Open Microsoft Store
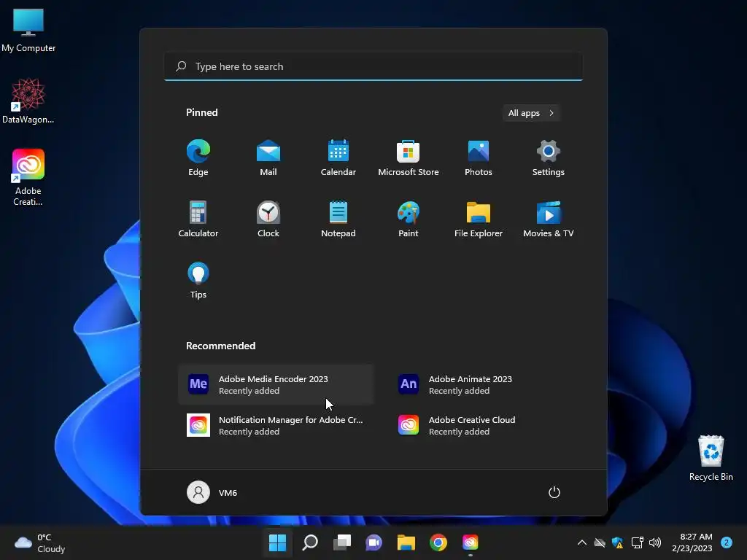The height and width of the screenshot is (560, 747). coord(409,158)
